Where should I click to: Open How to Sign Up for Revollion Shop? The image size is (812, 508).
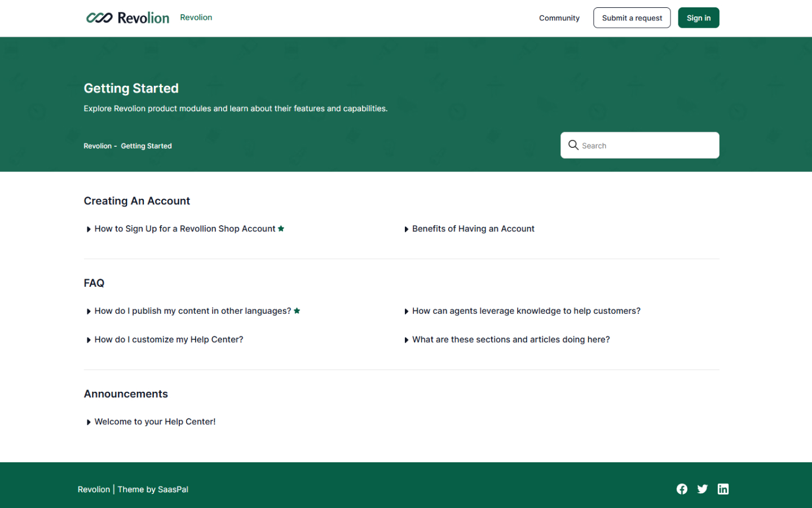pos(184,229)
